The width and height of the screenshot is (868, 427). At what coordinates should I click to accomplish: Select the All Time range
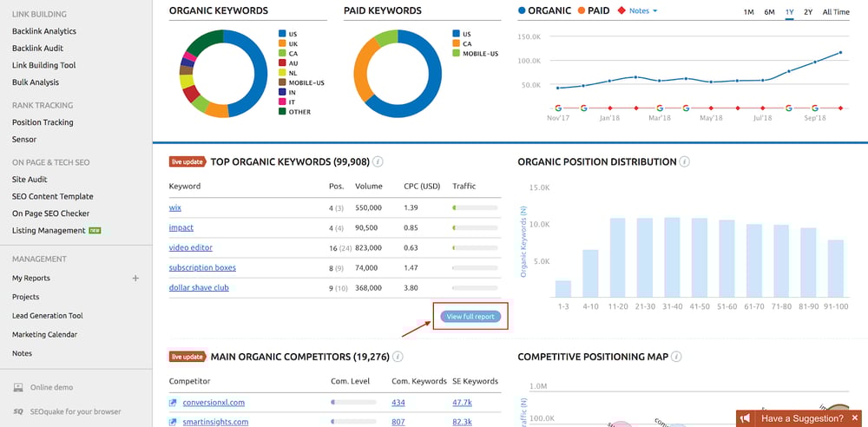pyautogui.click(x=836, y=11)
